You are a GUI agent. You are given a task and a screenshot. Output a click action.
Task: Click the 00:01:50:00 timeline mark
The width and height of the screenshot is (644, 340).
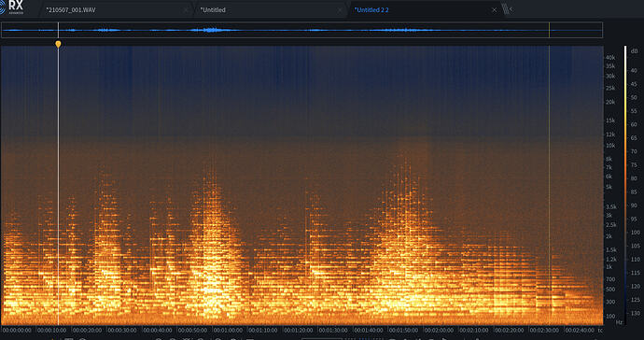click(x=404, y=330)
